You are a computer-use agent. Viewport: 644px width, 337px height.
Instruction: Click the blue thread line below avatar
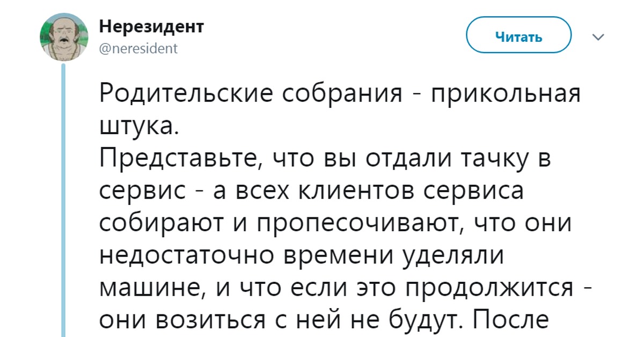tap(63, 199)
